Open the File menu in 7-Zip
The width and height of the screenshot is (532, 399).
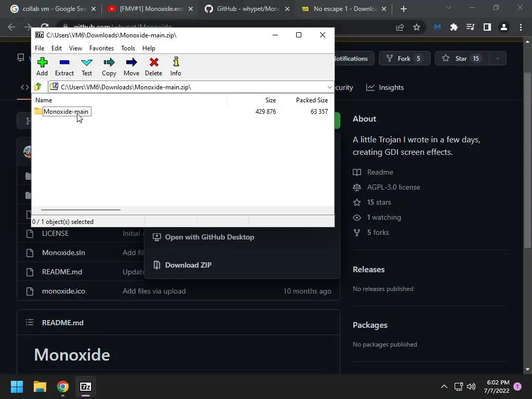39,48
